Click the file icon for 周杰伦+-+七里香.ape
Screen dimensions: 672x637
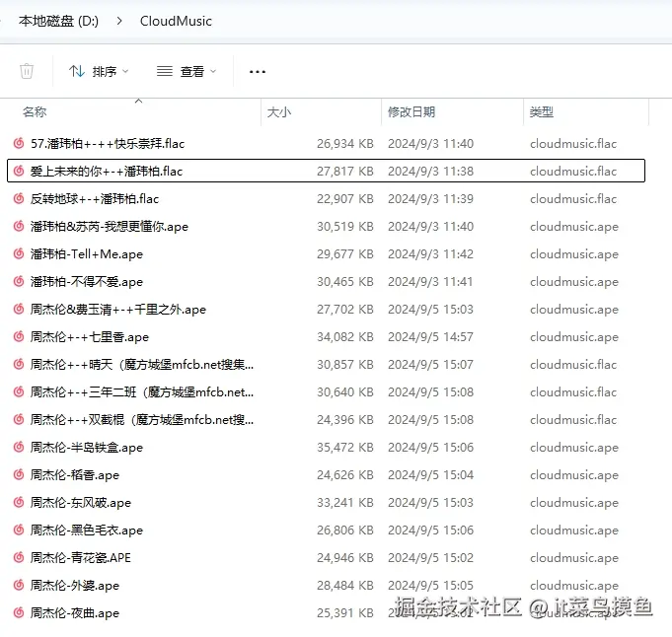coord(19,336)
